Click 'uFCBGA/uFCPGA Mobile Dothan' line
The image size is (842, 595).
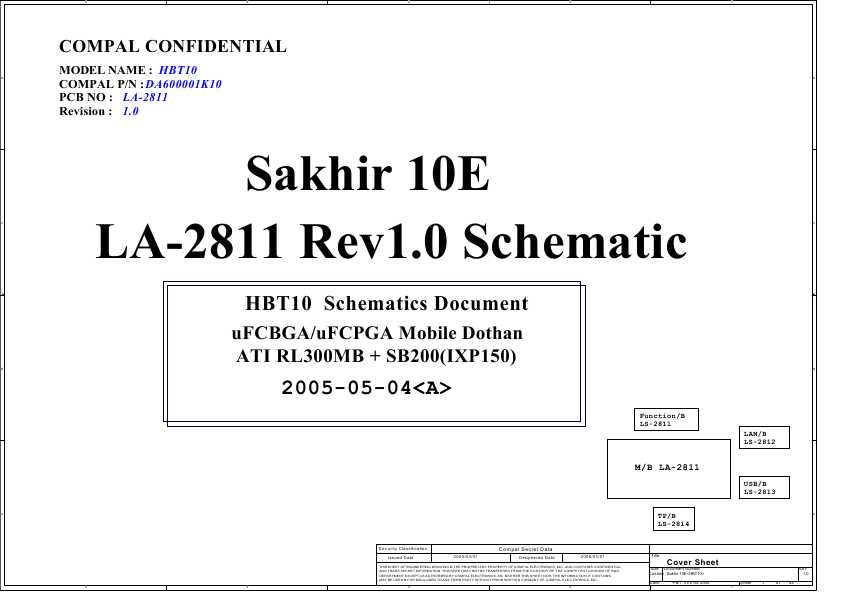tap(377, 333)
